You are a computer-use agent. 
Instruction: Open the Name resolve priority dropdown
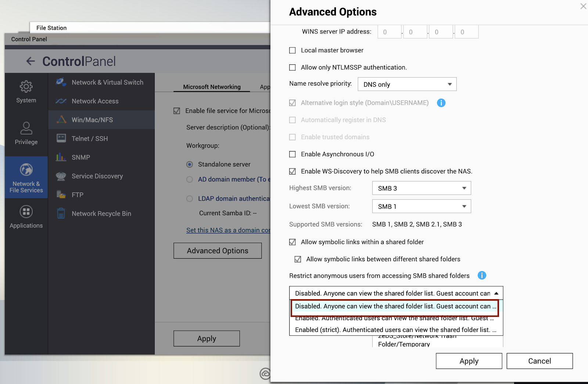pyautogui.click(x=407, y=84)
